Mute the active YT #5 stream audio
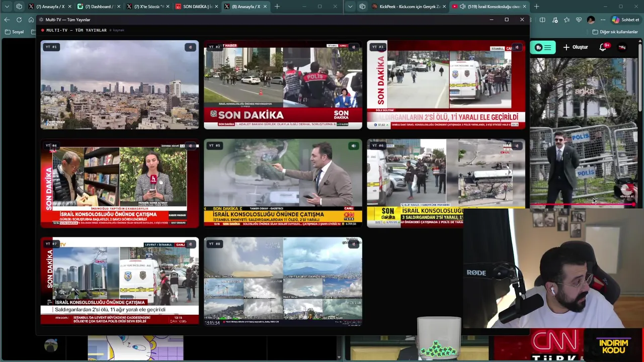The image size is (644, 362). coord(353,146)
